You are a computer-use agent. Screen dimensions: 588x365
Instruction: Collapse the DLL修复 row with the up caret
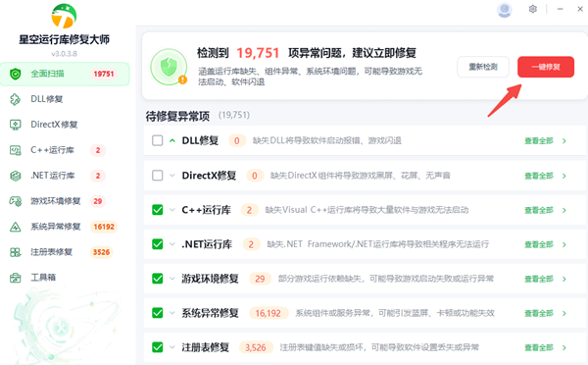[172, 141]
